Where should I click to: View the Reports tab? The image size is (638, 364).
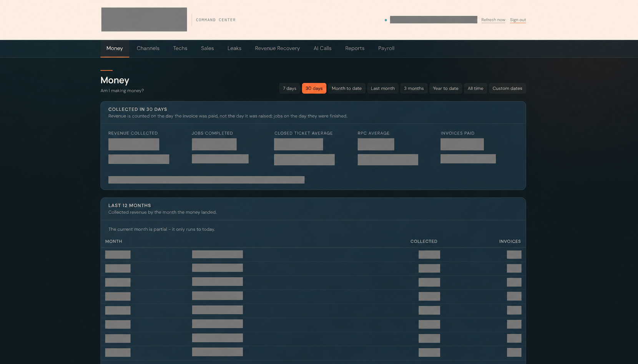coord(355,48)
